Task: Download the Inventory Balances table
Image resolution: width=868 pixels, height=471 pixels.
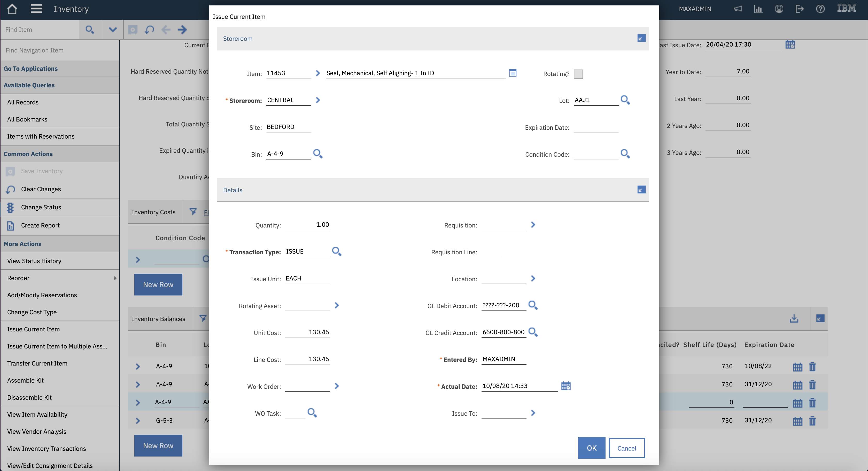Action: click(x=794, y=318)
